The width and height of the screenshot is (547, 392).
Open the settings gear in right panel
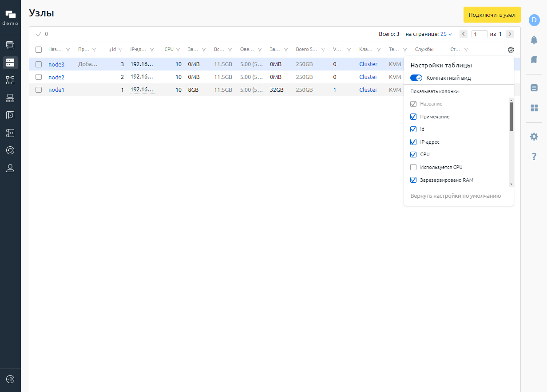534,137
